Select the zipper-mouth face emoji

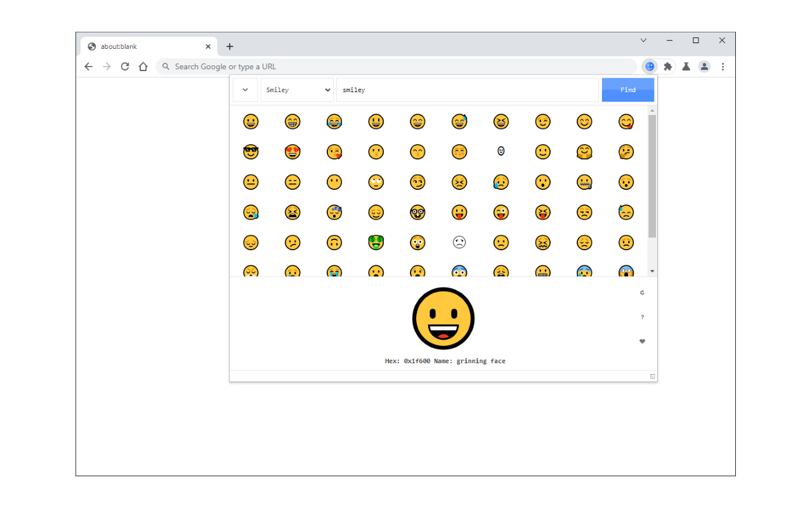tap(584, 182)
